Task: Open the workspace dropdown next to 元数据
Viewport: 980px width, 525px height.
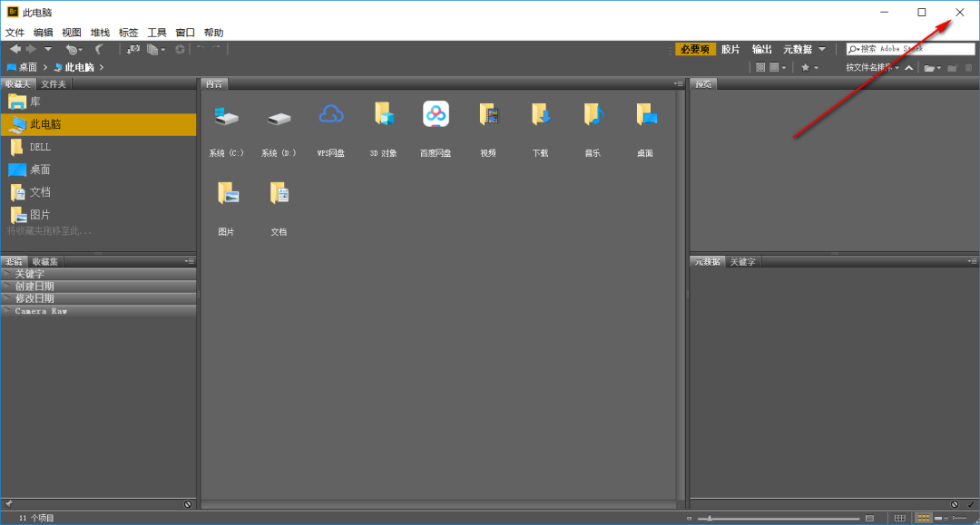Action: coord(821,50)
